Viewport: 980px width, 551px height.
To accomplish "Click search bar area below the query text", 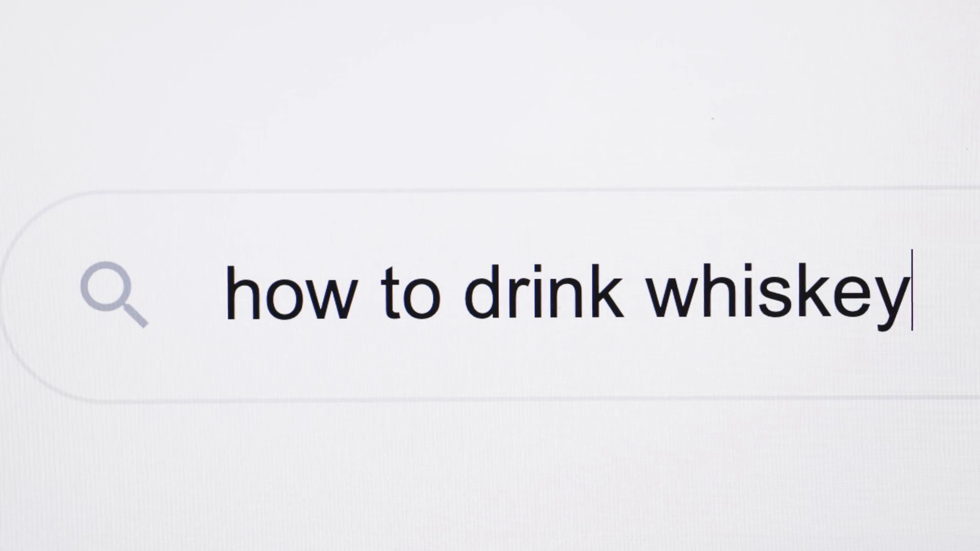I will click(x=510, y=365).
